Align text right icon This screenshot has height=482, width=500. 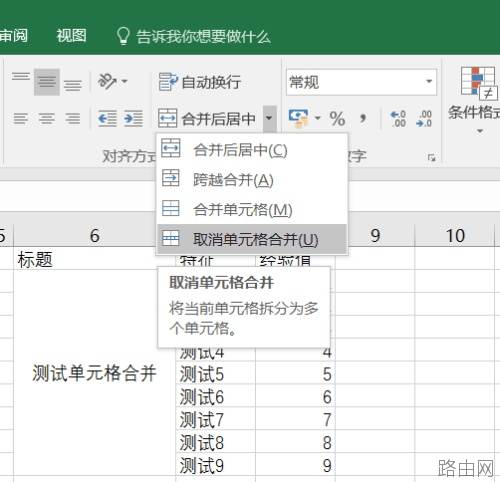pos(72,118)
